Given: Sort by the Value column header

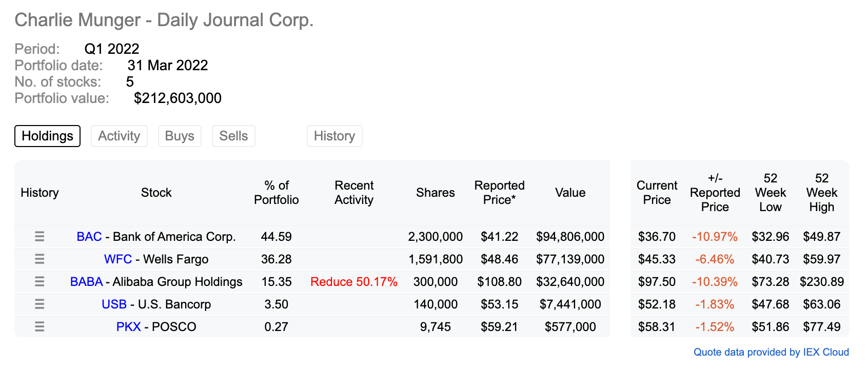Looking at the screenshot, I should click(x=570, y=193).
